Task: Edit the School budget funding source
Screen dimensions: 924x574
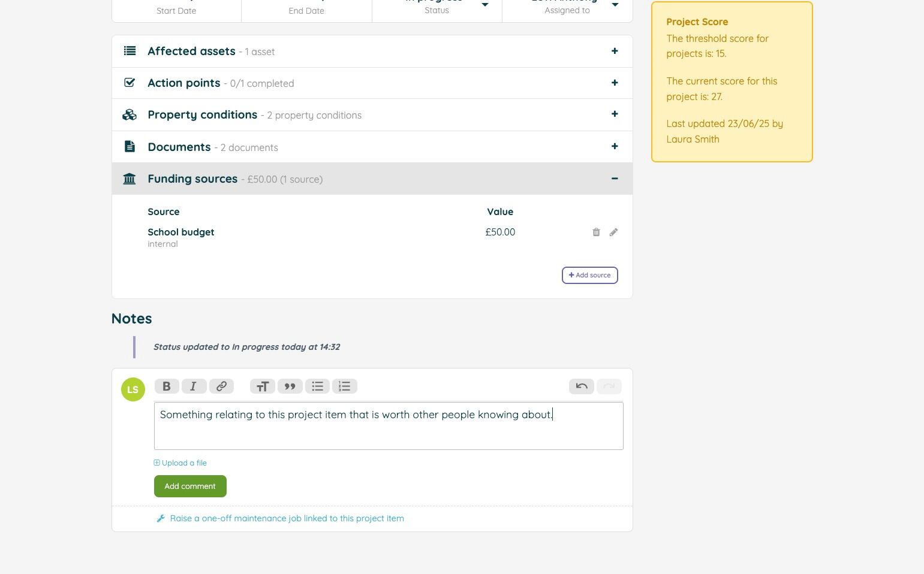Action: point(613,232)
